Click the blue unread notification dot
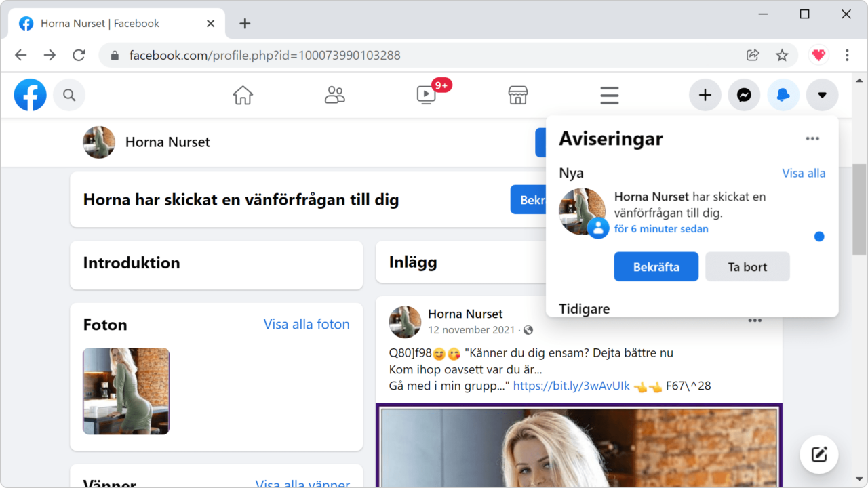 (819, 237)
